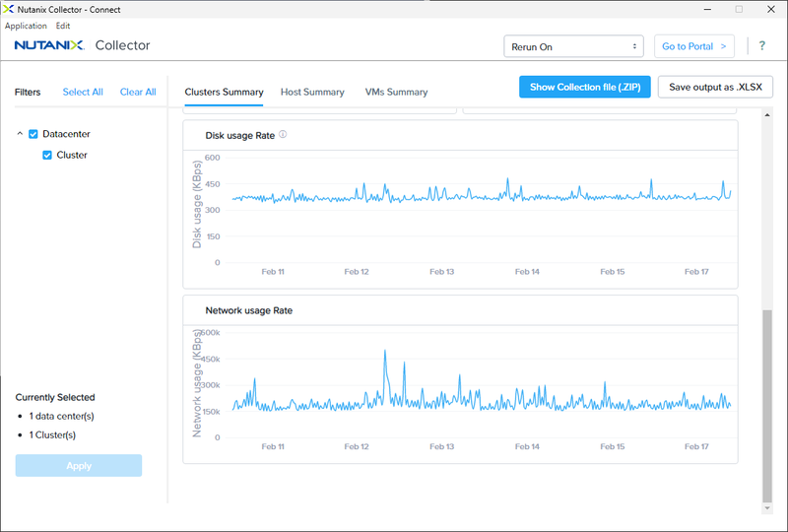The height and width of the screenshot is (532, 788).
Task: Click Save output as .XLSX button
Action: [x=715, y=87]
